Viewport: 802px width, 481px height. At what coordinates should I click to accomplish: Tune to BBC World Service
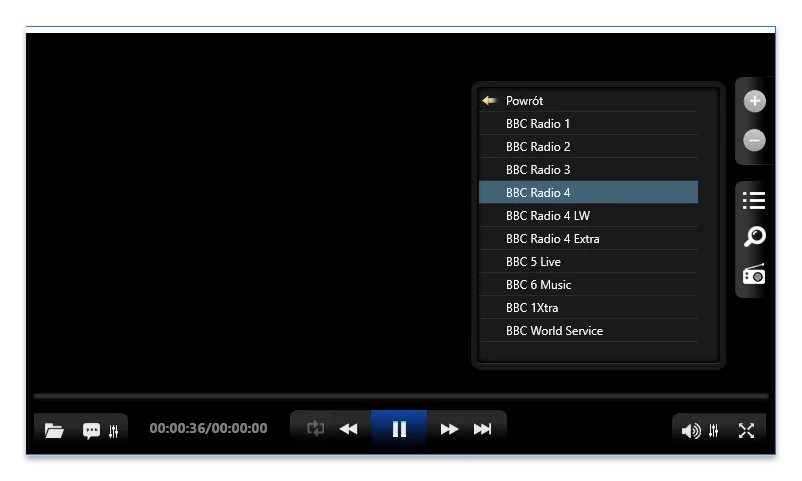pyautogui.click(x=588, y=331)
